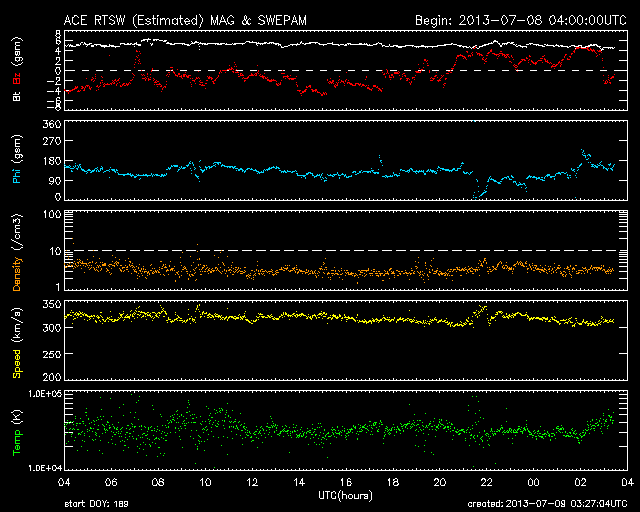This screenshot has width=640, height=512.
Task: Click the 'Begin: 2013-07-08 04:00:00UTC' header text
Action: 521,20
